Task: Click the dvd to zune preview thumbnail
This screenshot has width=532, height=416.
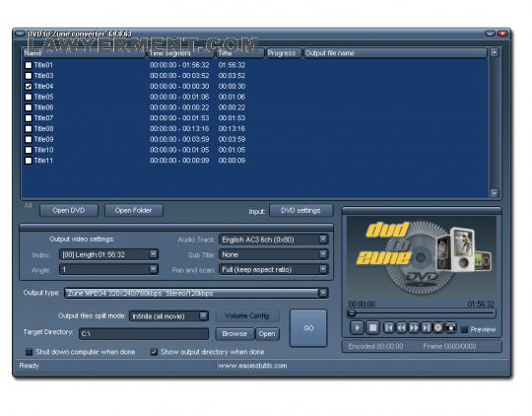Action: coord(422,257)
